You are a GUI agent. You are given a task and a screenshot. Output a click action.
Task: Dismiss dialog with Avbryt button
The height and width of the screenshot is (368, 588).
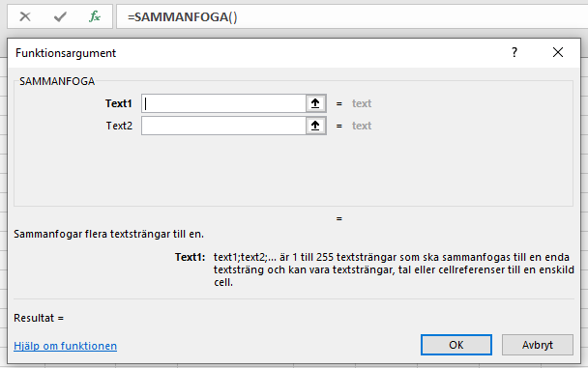coord(538,345)
